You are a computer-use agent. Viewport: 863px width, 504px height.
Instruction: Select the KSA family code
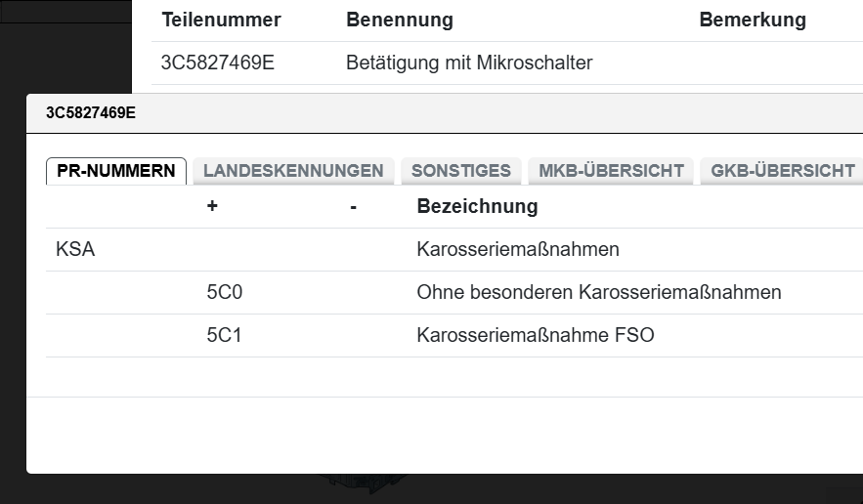click(x=75, y=249)
